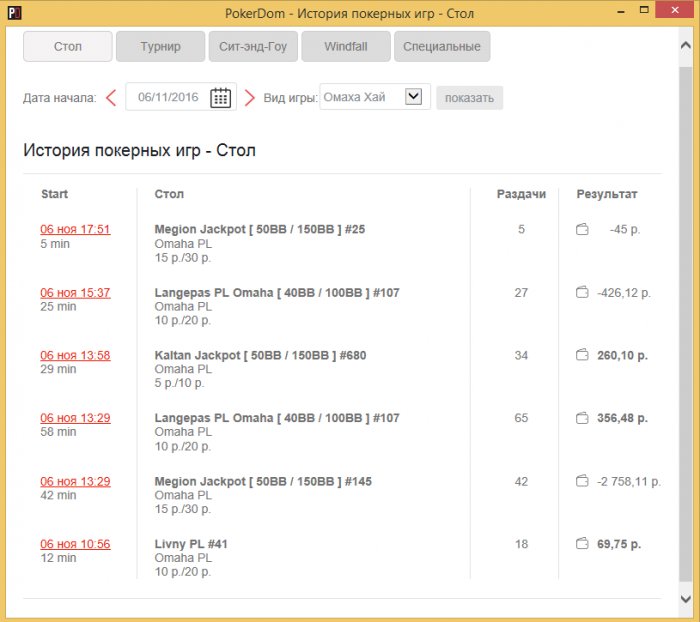This screenshot has height=622, width=700.
Task: Click the scrollbar down arrow
Action: tap(685, 598)
